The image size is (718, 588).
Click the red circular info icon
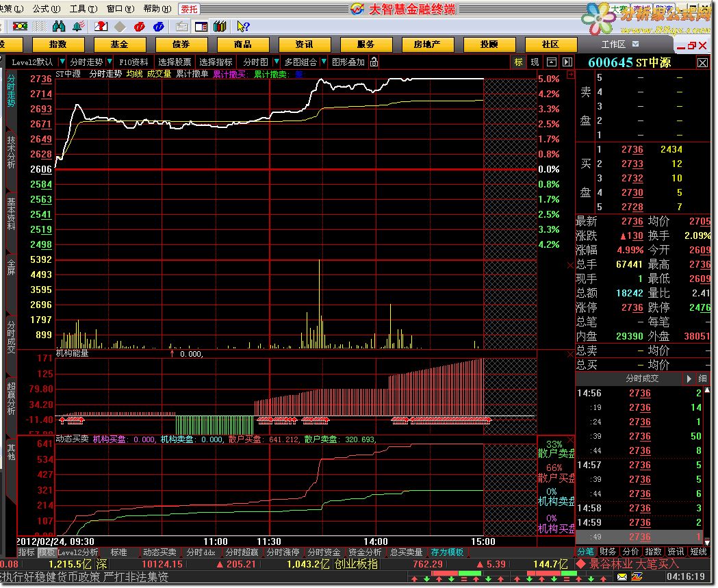click(x=140, y=27)
